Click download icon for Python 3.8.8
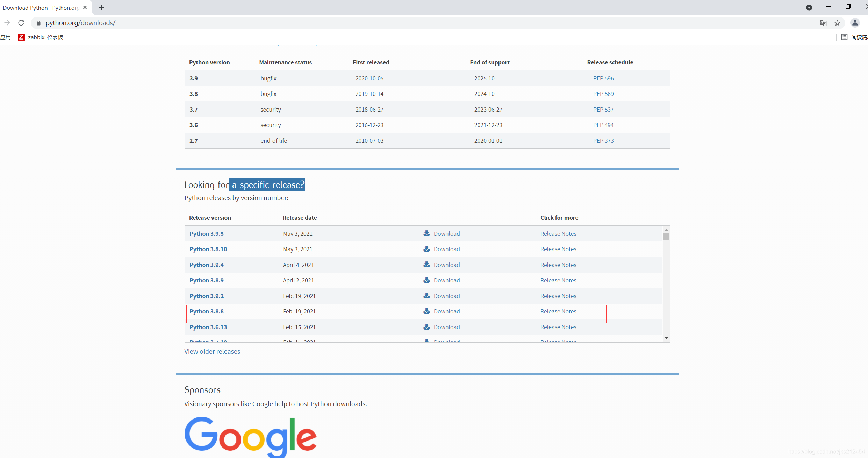The width and height of the screenshot is (868, 458). pos(426,311)
